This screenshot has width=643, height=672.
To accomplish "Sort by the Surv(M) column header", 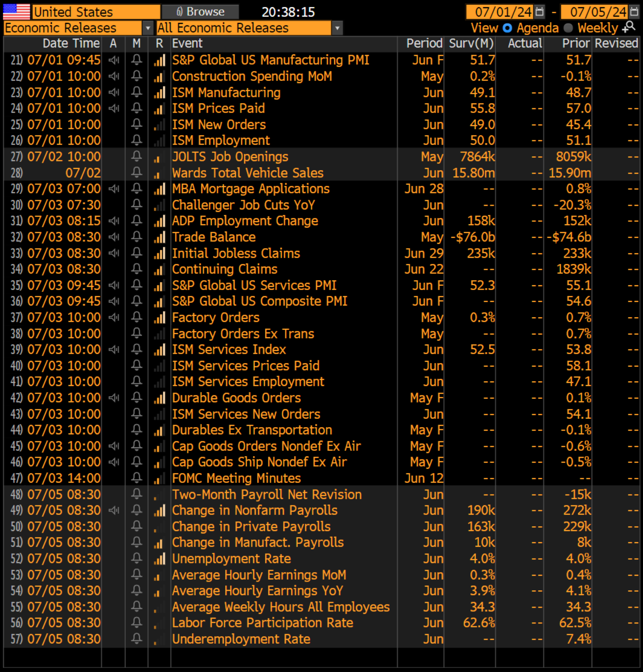I will click(471, 43).
